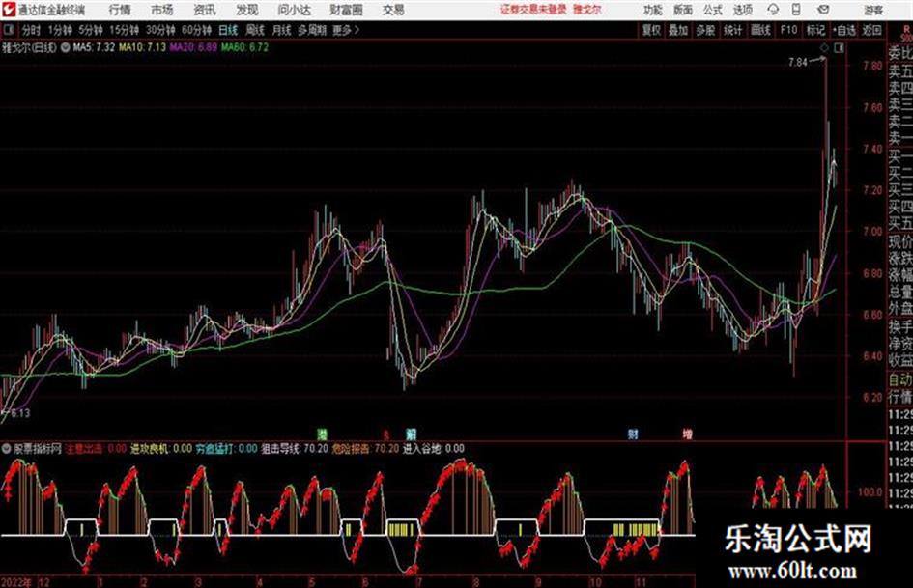Image resolution: width=913 pixels, height=588 pixels.
Task: Select the 日线 daily period tab
Action: click(228, 30)
